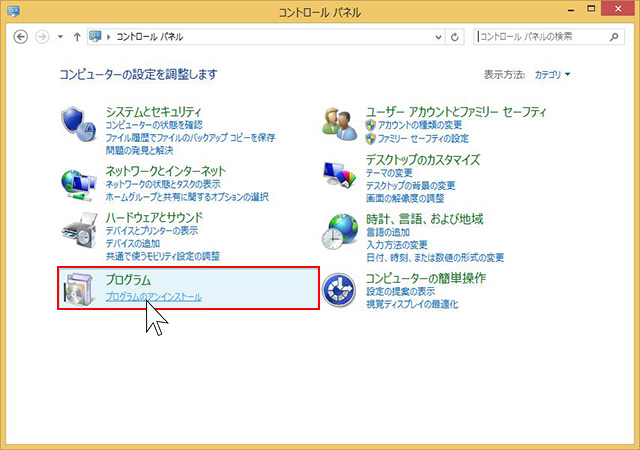Screen dimensions: 640x450
Task: Open 視覚ディスプレイの最適化 link
Action: (412, 304)
